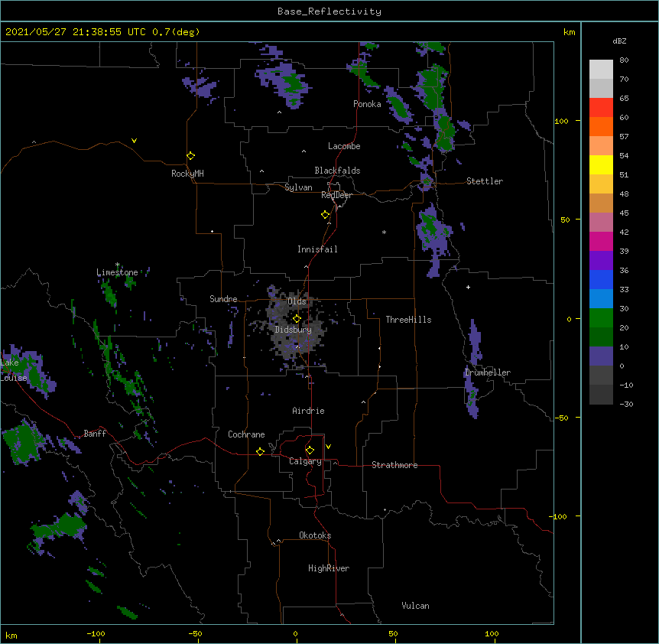Screen dimensions: 659x644
Task: Click the Blackfalds label
Action: click(337, 171)
